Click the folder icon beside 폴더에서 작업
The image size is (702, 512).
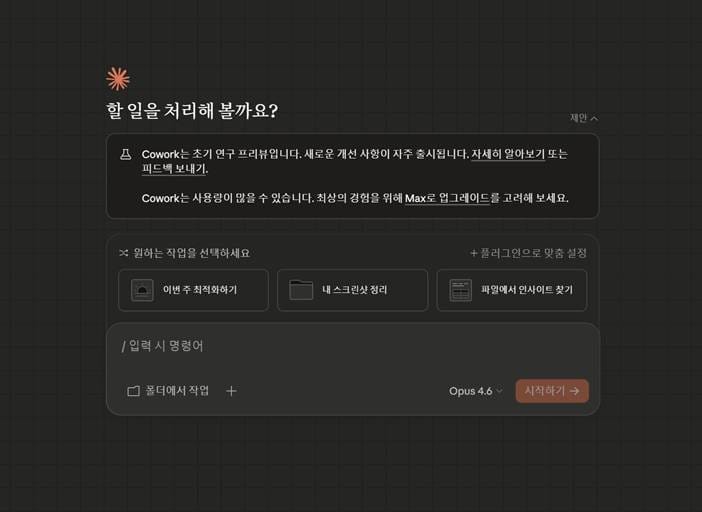click(x=133, y=391)
